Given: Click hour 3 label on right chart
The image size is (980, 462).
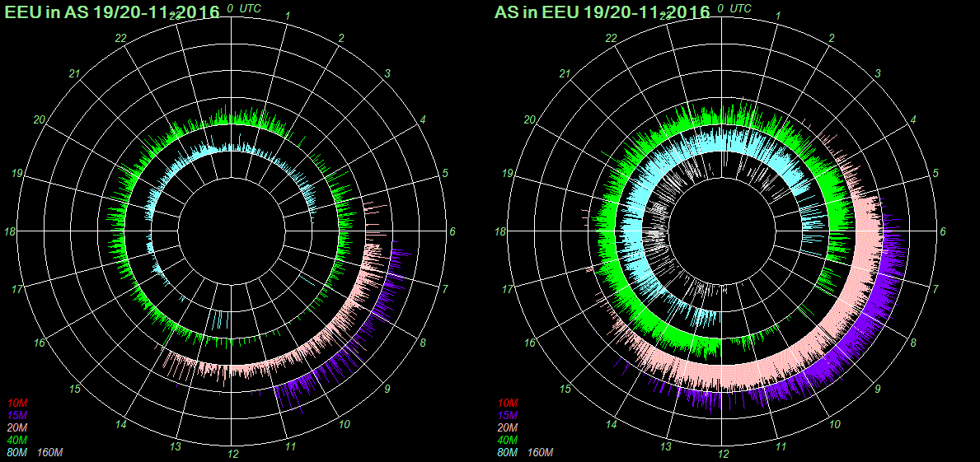Looking at the screenshot, I should point(878,74).
